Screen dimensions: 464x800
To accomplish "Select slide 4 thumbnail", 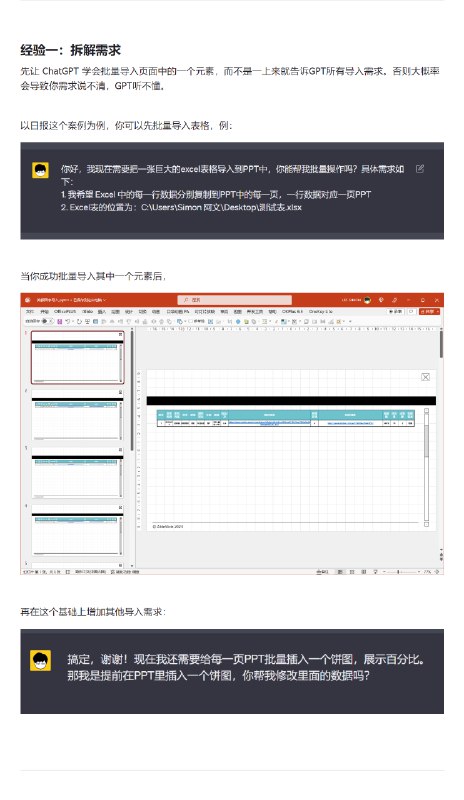I will pyautogui.click(x=77, y=531).
